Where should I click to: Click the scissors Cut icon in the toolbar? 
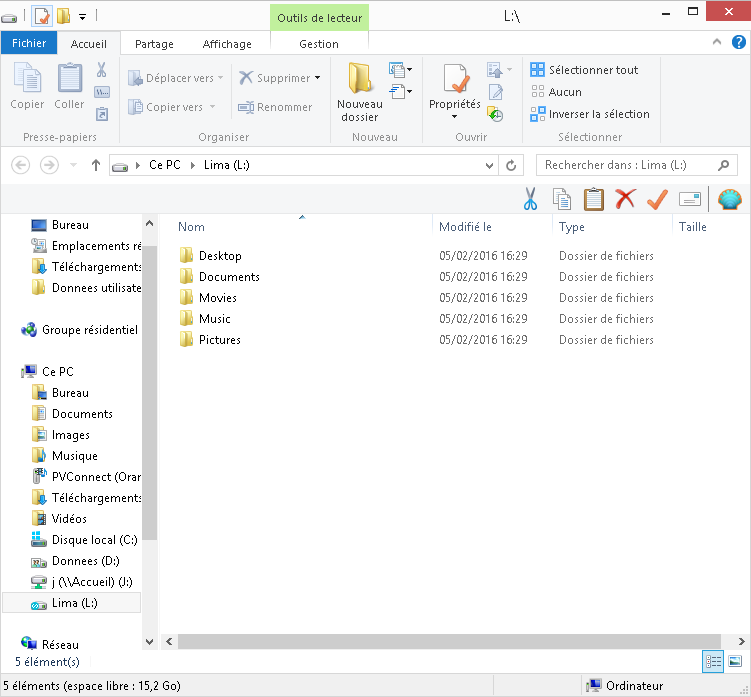530,199
